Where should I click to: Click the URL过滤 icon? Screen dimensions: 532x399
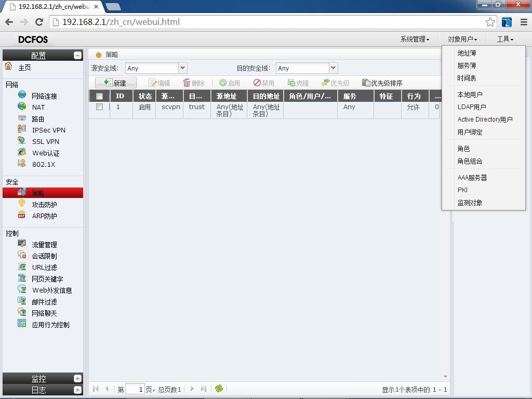[22, 267]
